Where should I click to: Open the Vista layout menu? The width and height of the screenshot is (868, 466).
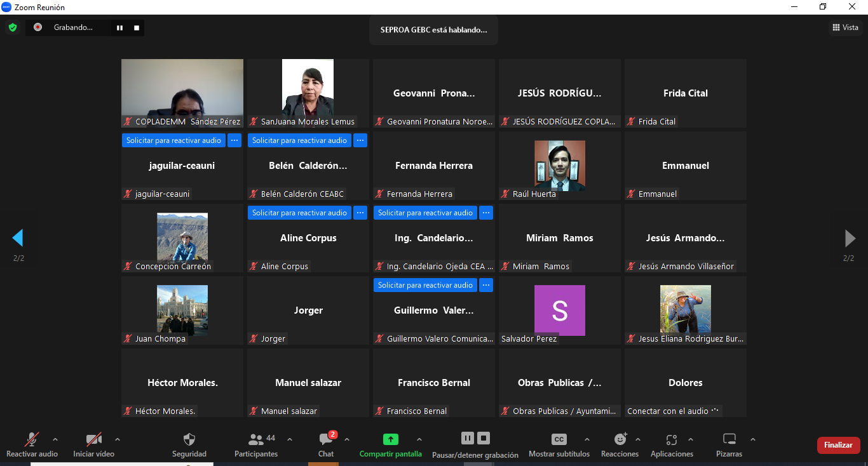845,27
